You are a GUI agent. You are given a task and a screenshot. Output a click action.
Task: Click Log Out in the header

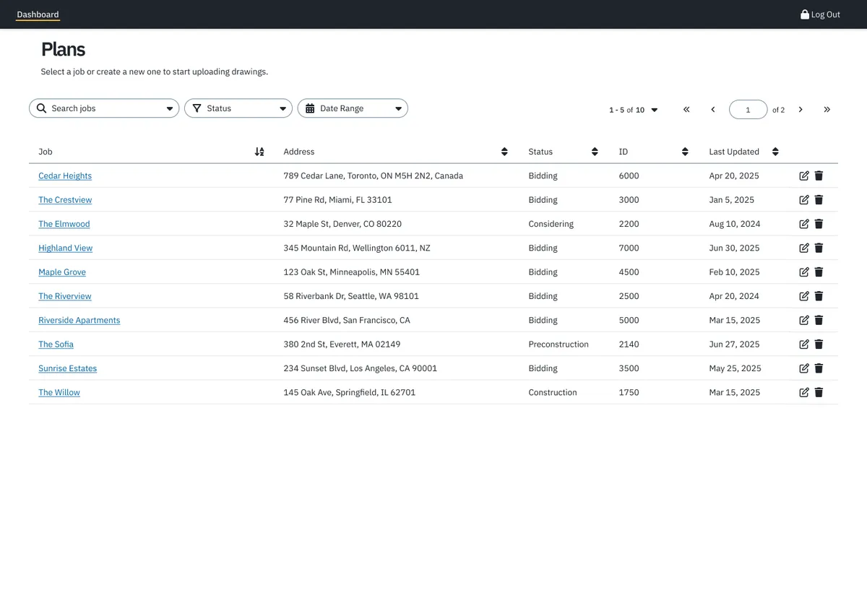point(820,14)
